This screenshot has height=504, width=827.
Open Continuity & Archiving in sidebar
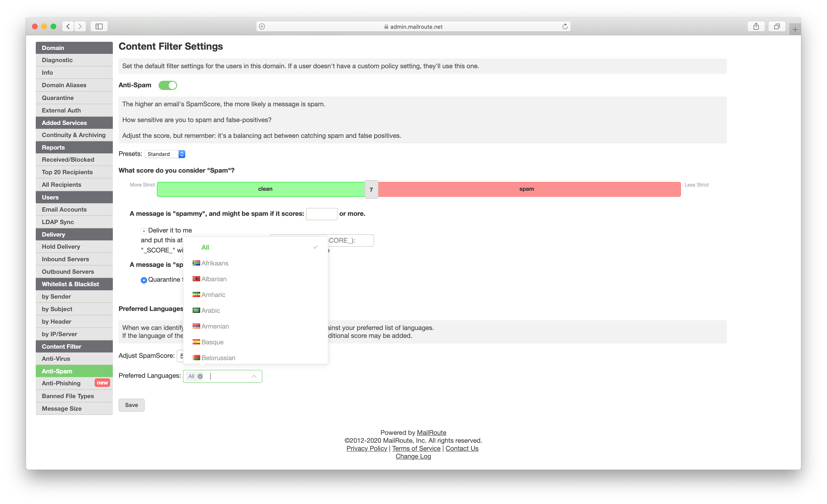[74, 135]
